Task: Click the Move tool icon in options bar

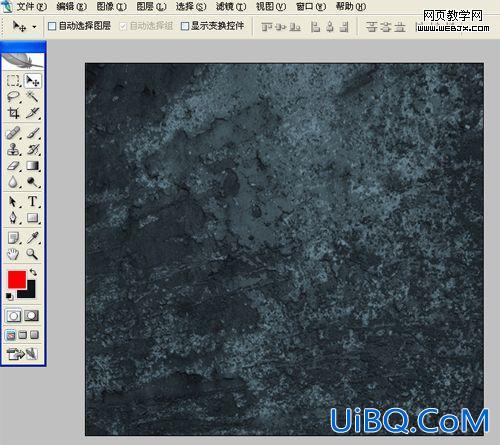Action: (19, 26)
